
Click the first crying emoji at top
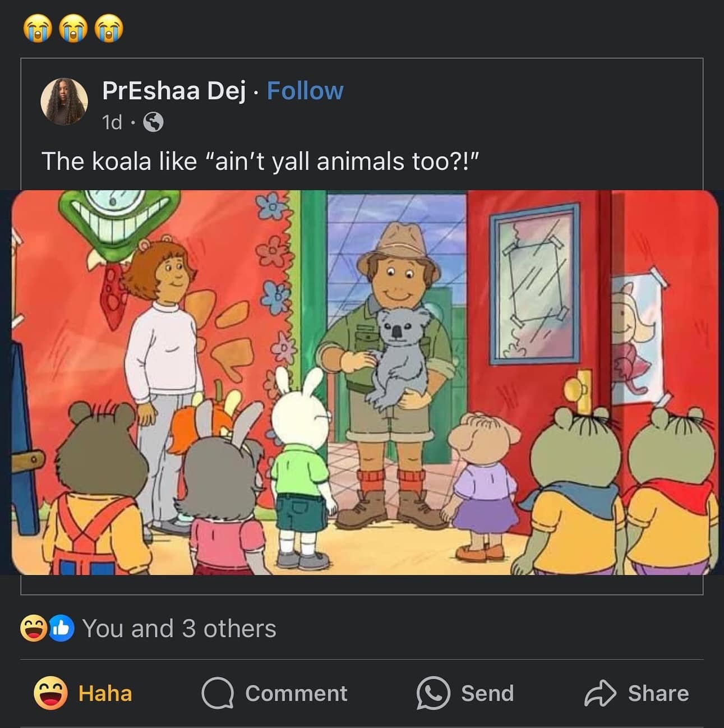pos(37,29)
